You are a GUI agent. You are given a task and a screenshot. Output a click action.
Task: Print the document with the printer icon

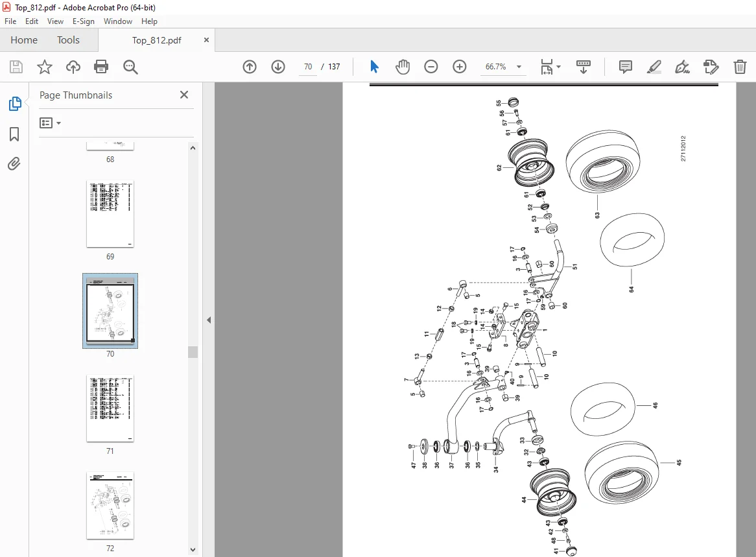click(x=101, y=67)
